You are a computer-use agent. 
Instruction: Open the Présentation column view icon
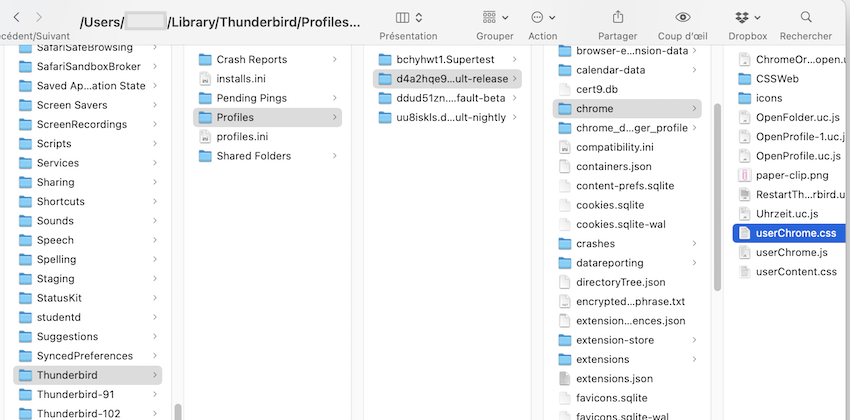tap(402, 17)
